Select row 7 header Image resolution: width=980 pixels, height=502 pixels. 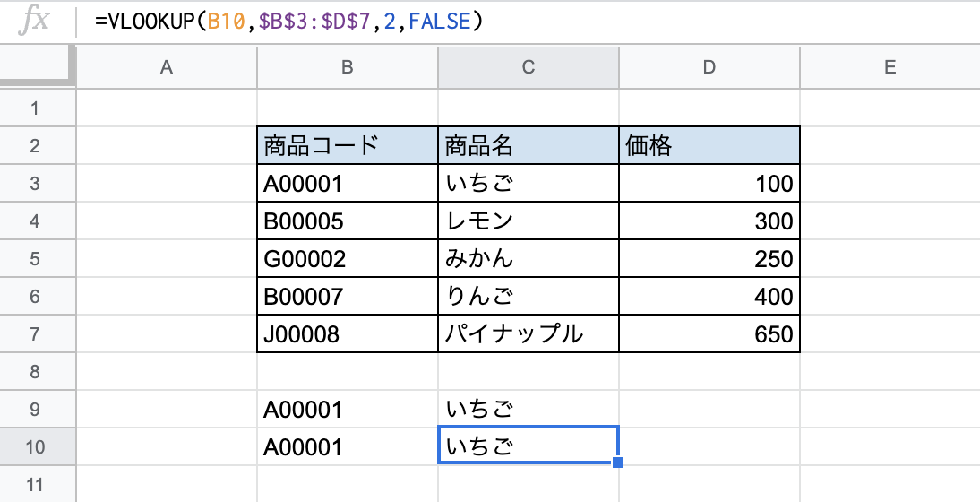tap(38, 333)
